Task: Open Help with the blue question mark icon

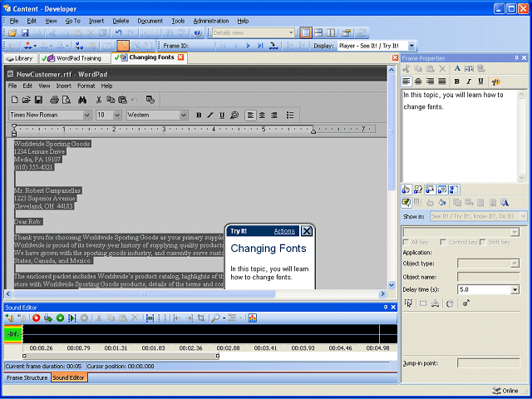Action: point(197,33)
